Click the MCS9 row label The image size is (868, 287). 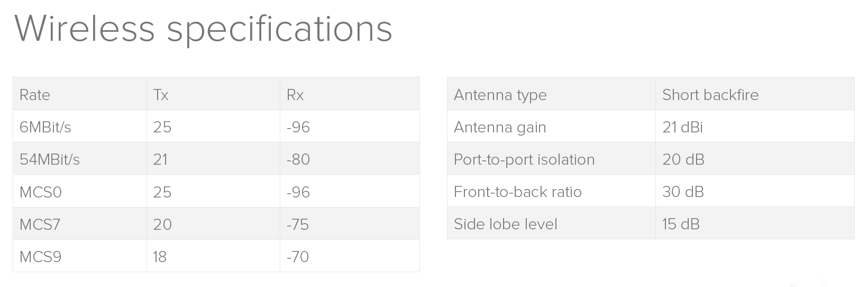click(x=41, y=257)
